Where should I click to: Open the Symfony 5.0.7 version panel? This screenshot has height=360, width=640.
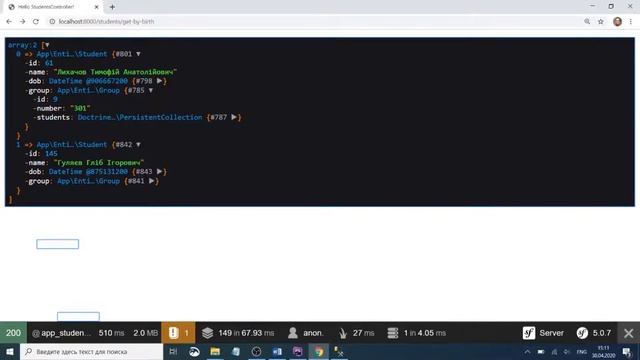593,333
